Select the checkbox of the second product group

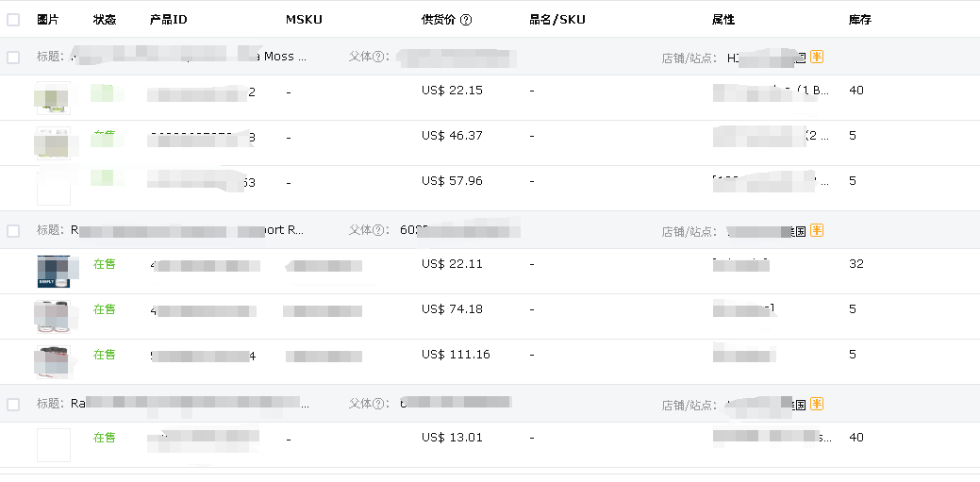(x=13, y=231)
